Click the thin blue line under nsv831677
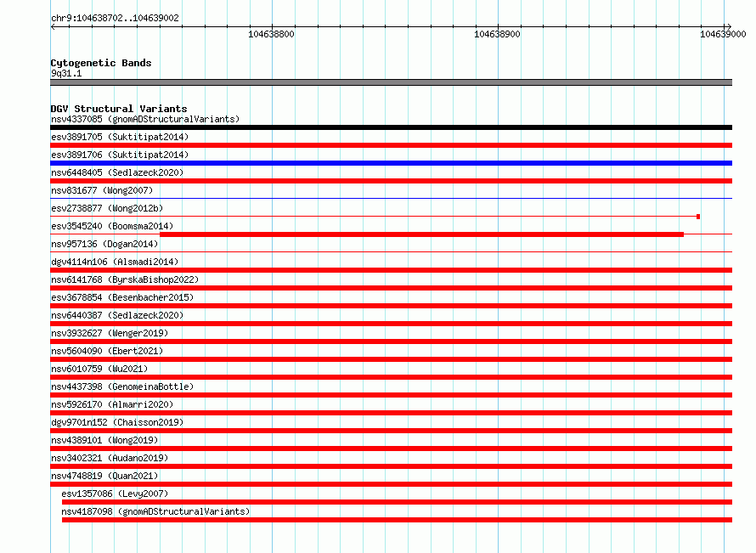The height and width of the screenshot is (553, 756). 391,199
